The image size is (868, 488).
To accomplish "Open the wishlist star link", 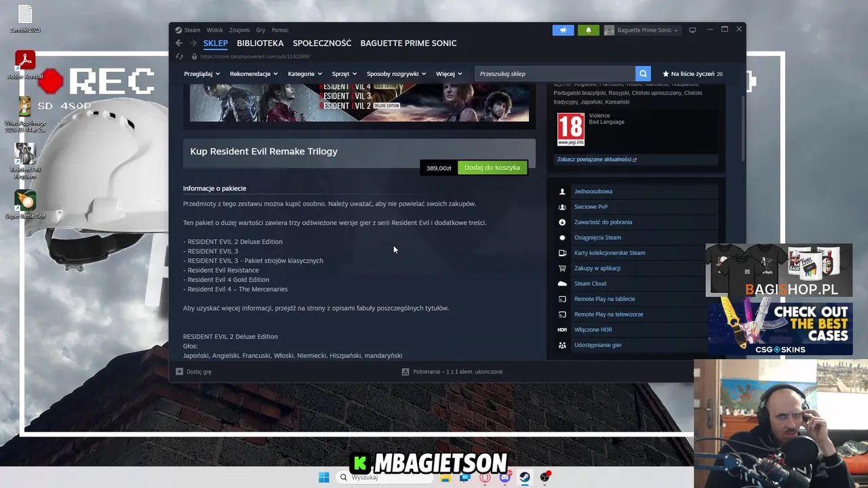I will tap(692, 74).
